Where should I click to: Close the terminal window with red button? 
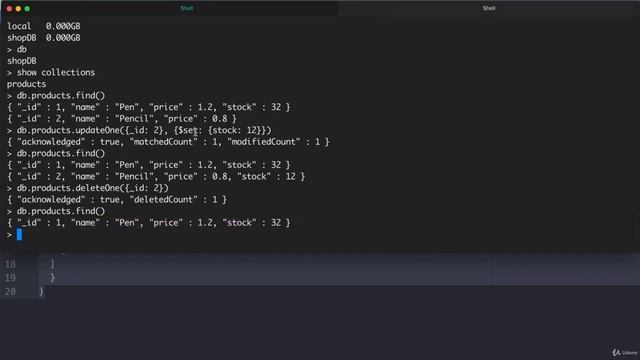coord(9,9)
